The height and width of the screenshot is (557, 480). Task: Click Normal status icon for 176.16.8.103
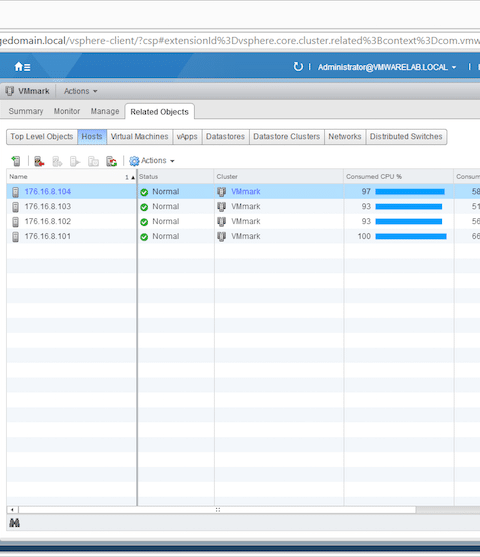144,207
